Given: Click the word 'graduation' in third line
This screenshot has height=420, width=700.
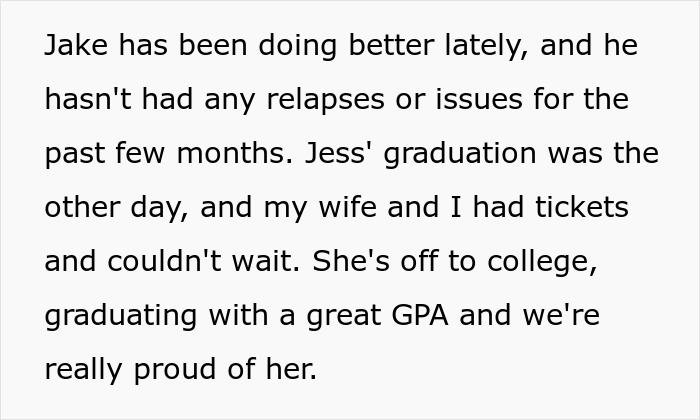Looking at the screenshot, I should [459, 154].
